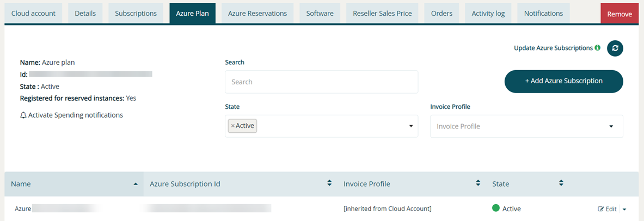
Task: Sort by Azure Subscription Id arrows
Action: [x=329, y=183]
